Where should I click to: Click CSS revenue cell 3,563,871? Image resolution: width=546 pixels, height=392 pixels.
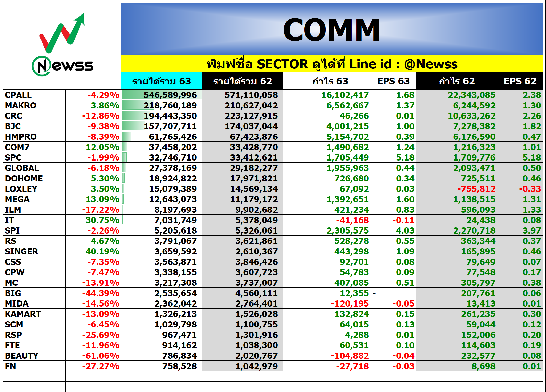point(162,262)
